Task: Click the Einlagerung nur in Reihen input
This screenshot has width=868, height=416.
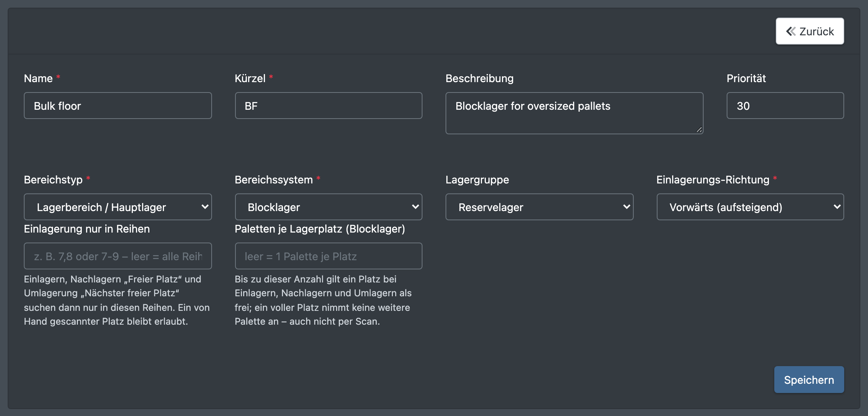Action: click(118, 256)
